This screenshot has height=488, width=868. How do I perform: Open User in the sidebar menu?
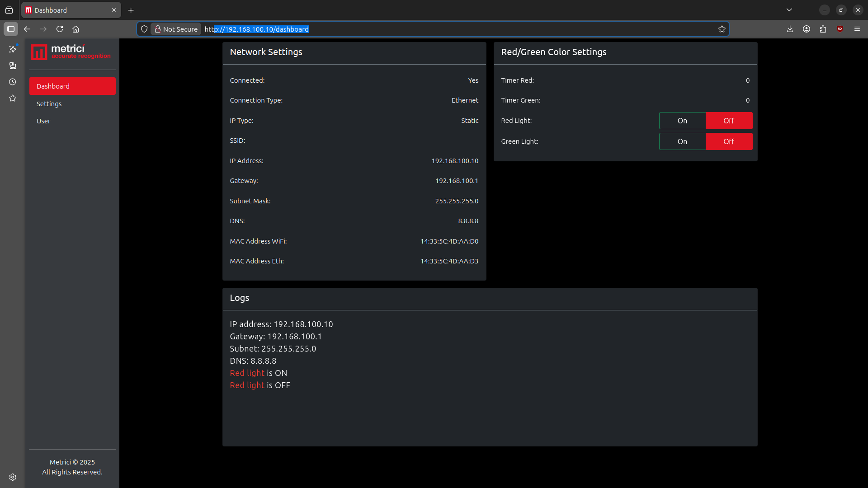tap(72, 121)
